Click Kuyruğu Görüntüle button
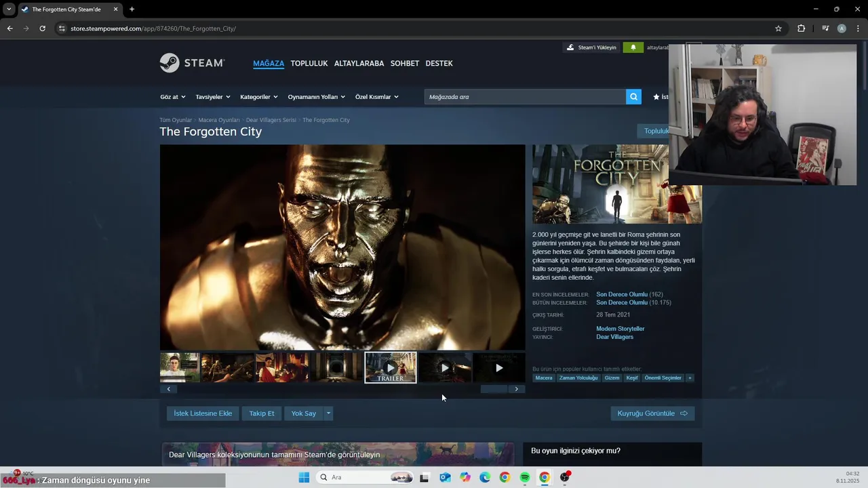This screenshot has height=488, width=868. point(652,413)
